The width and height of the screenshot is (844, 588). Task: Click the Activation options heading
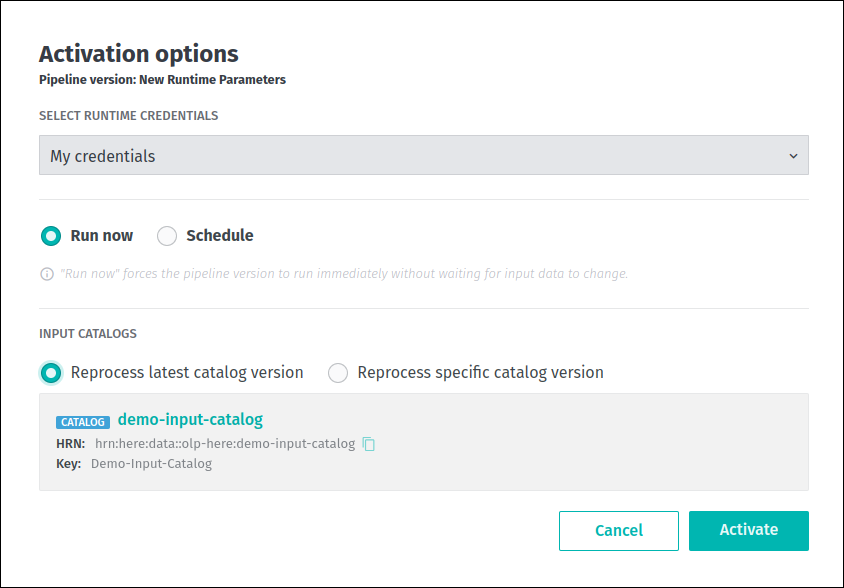coord(139,54)
